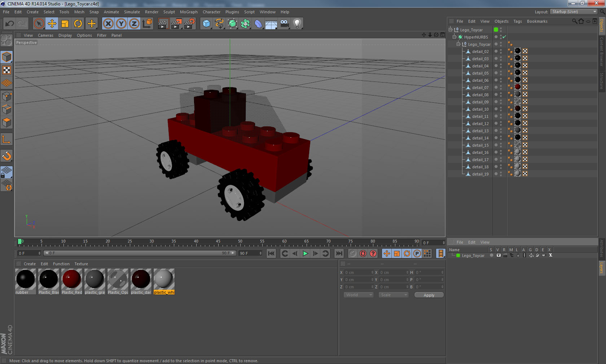Collapse the HyperNURBS object tree
Screen dimensions: 606x364
click(x=454, y=37)
